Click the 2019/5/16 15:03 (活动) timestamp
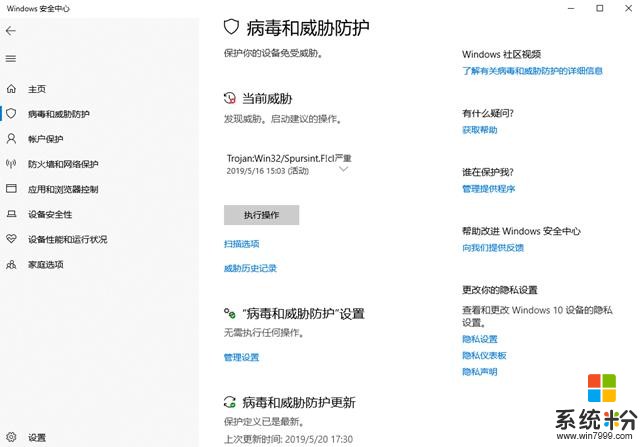This screenshot has width=640, height=447. pyautogui.click(x=267, y=171)
